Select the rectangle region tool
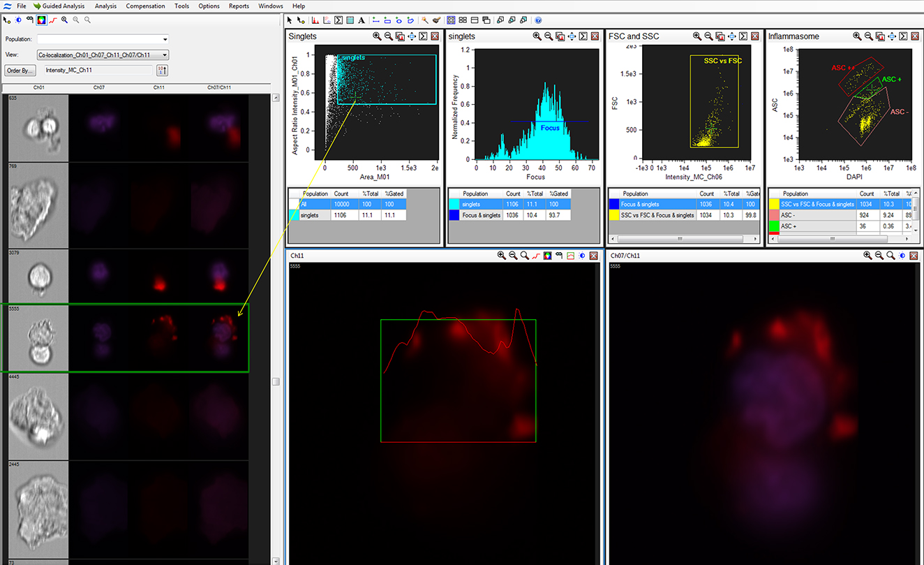 coord(387,20)
